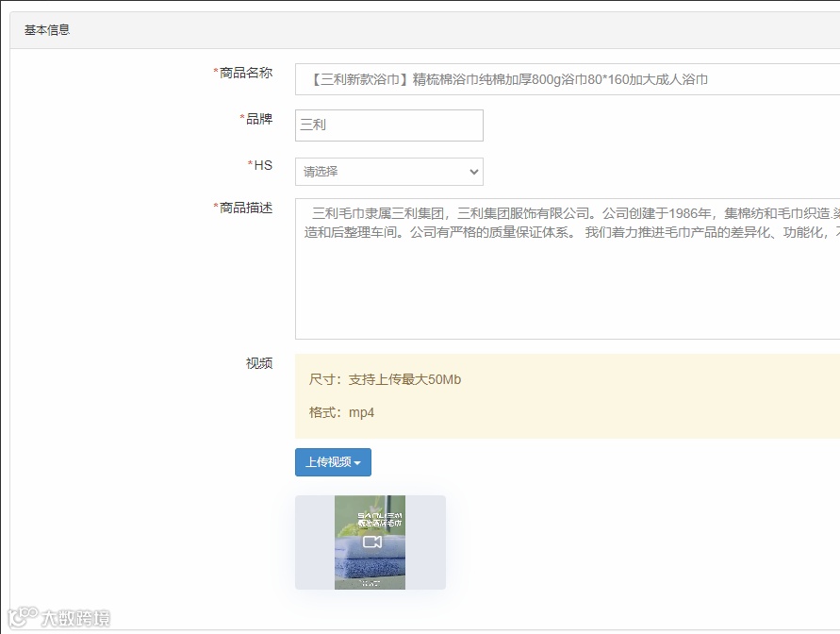Screen dimensions: 840x634
Task: Click the 商品名称 field label
Action: pos(242,73)
